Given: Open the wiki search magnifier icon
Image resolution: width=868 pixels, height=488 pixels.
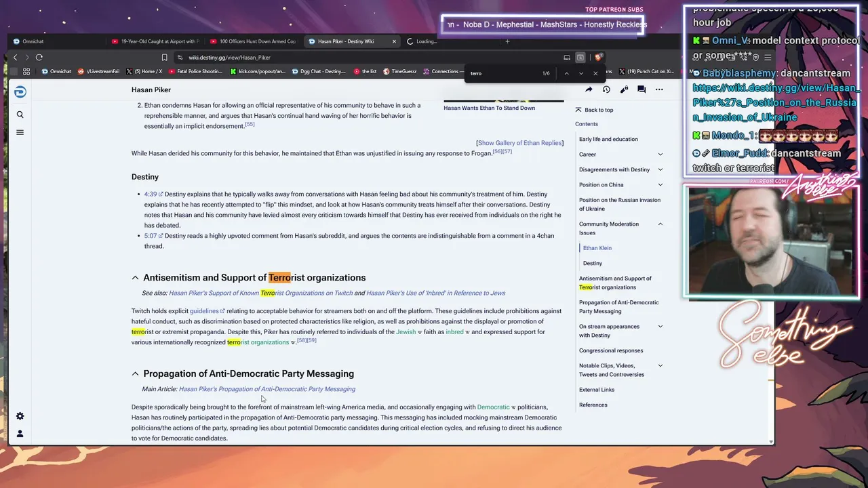Looking at the screenshot, I should (x=20, y=115).
